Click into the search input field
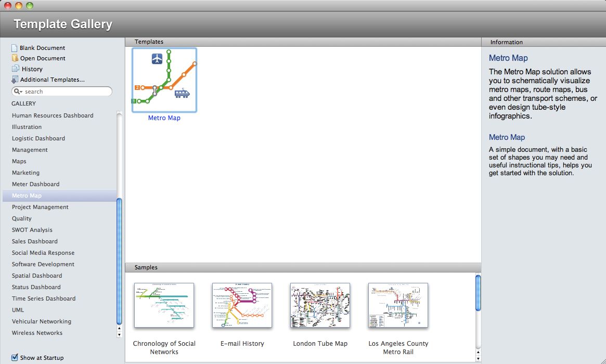This screenshot has height=364, width=606. (x=65, y=92)
